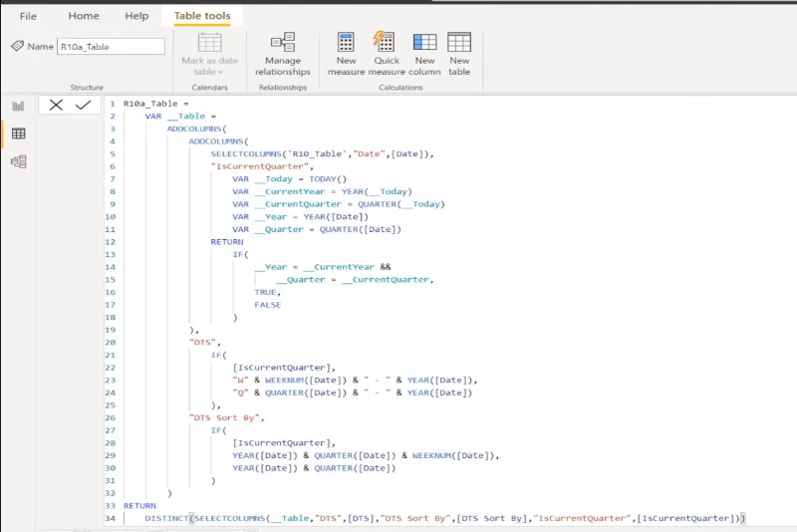This screenshot has width=797, height=532.
Task: Cancel the formula with the X icon
Action: [x=56, y=106]
